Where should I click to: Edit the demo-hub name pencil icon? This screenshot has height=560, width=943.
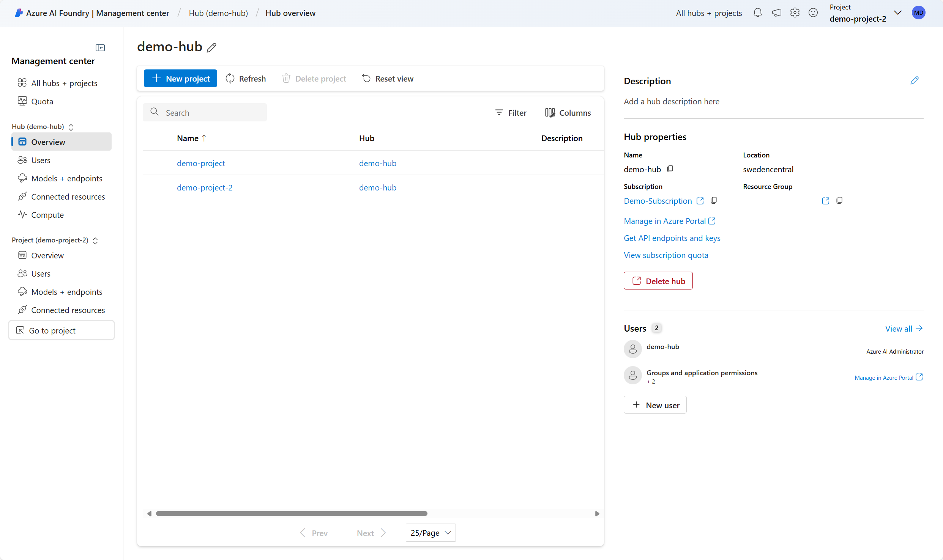tap(211, 47)
